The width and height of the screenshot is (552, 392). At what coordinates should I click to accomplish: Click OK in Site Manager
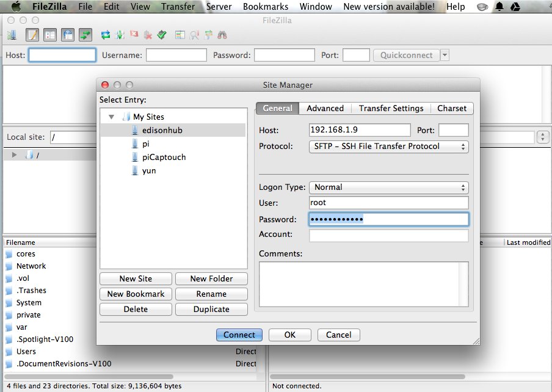(x=290, y=335)
